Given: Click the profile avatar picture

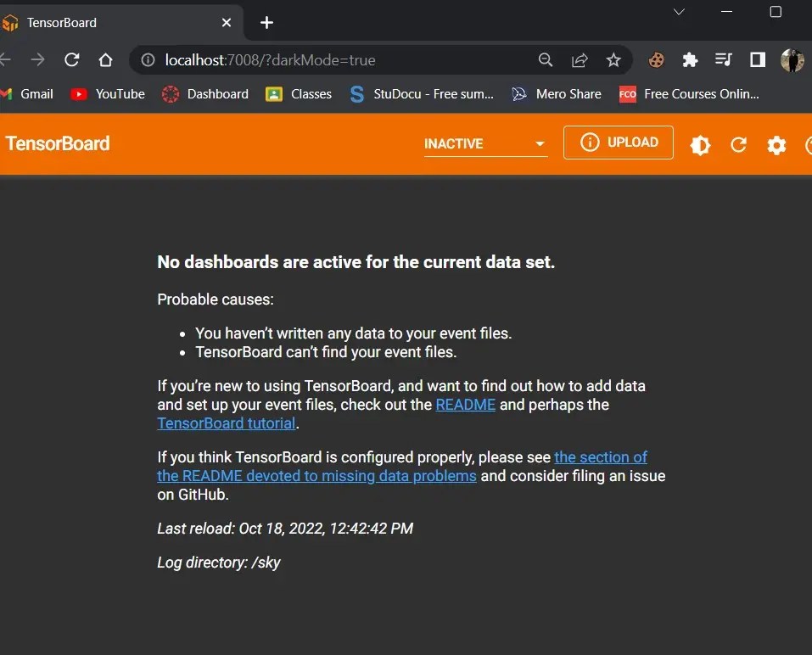Looking at the screenshot, I should [x=792, y=59].
